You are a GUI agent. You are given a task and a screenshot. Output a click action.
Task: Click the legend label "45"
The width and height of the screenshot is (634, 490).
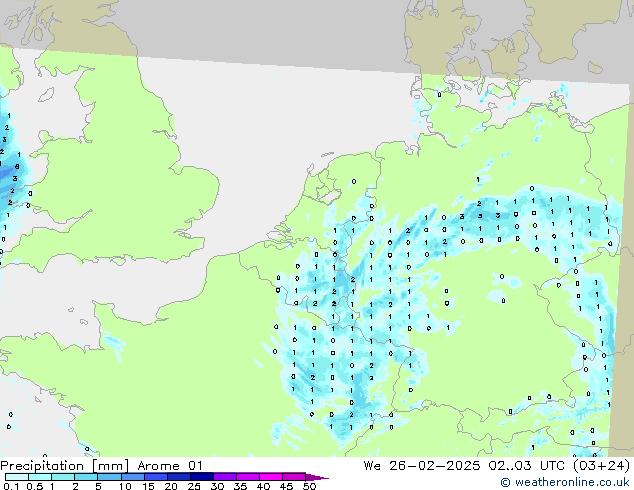point(286,486)
